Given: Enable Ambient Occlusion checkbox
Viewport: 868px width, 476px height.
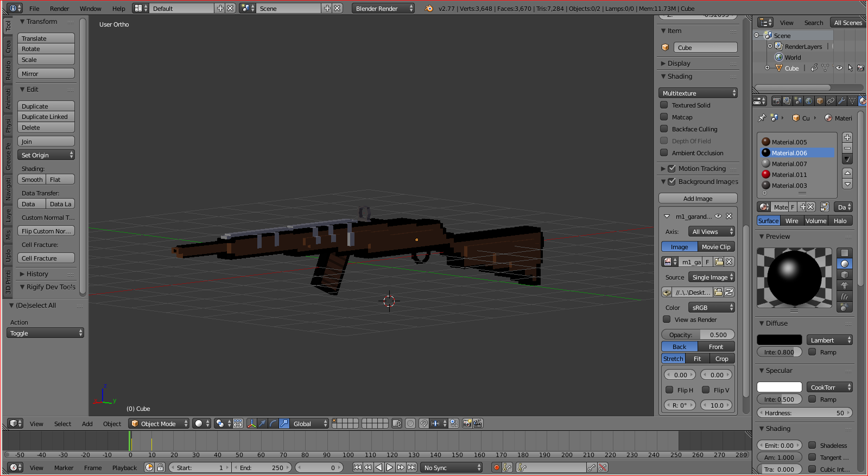Looking at the screenshot, I should pos(664,153).
